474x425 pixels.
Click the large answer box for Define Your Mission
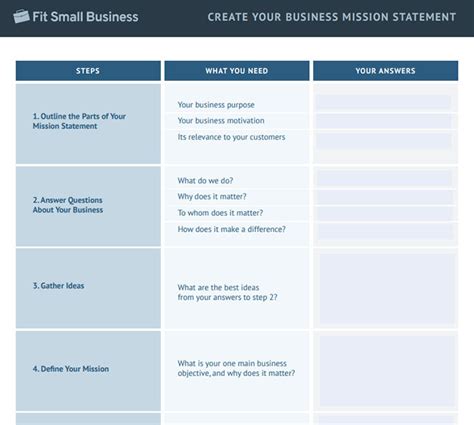(x=387, y=371)
